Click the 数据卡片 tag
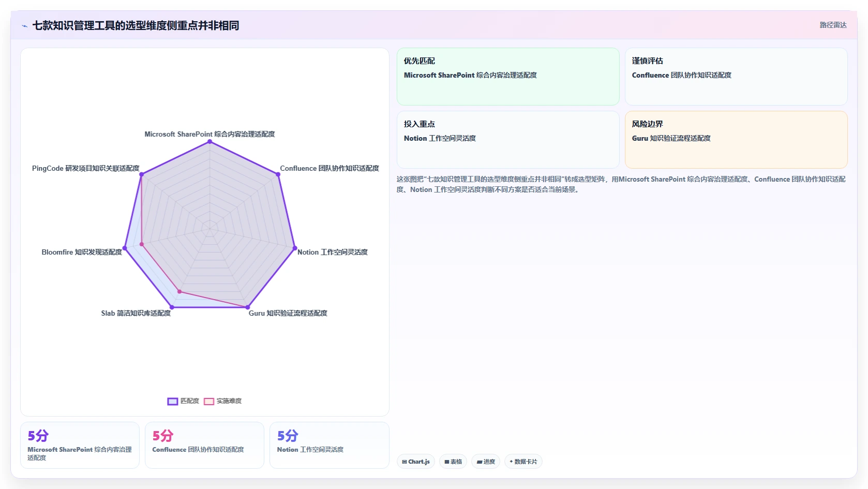Viewport: 868px width, 489px height. 523,462
